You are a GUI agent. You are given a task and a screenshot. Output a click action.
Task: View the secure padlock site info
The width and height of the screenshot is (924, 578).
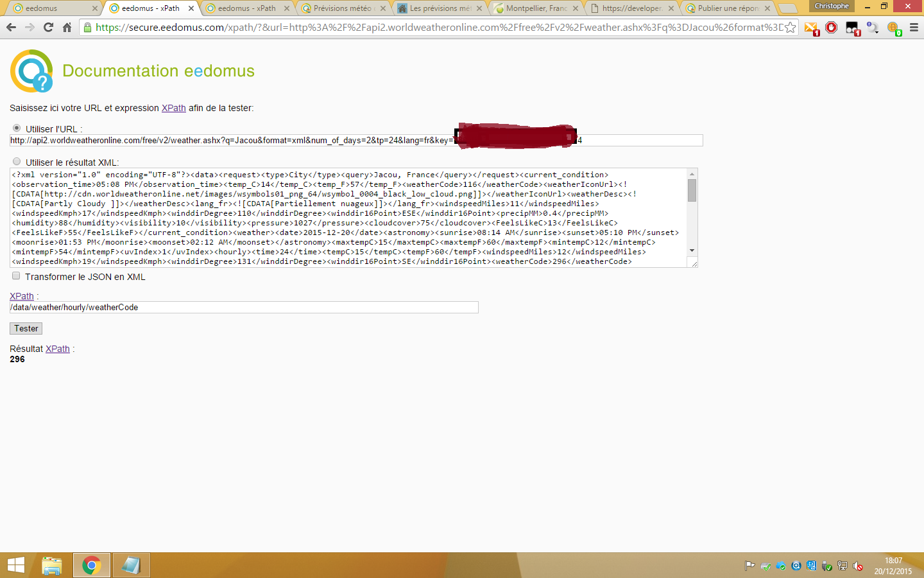pyautogui.click(x=87, y=28)
